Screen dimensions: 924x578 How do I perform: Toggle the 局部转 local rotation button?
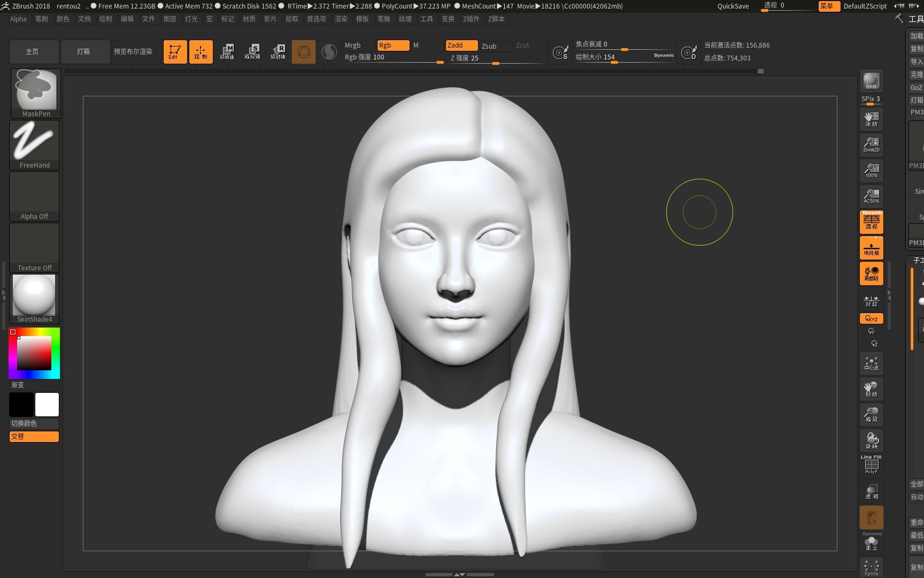pos(871,274)
